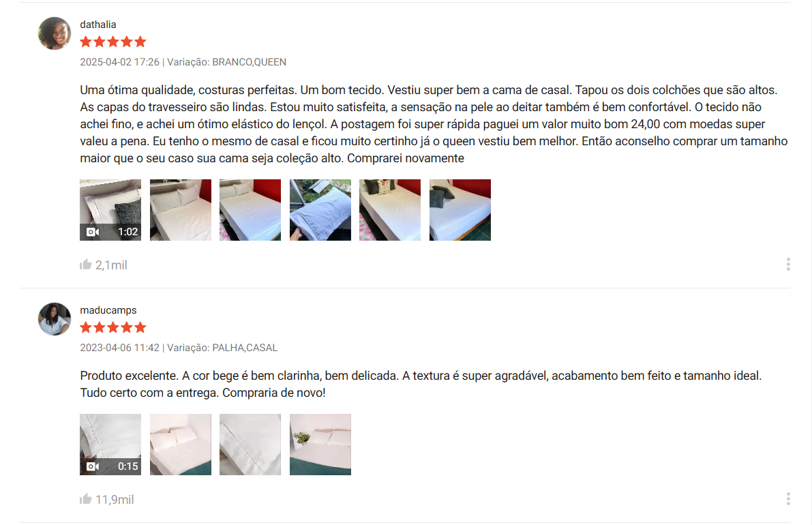Play dathalia's 1:02 review video
Screen dimensions: 812x525
point(110,210)
